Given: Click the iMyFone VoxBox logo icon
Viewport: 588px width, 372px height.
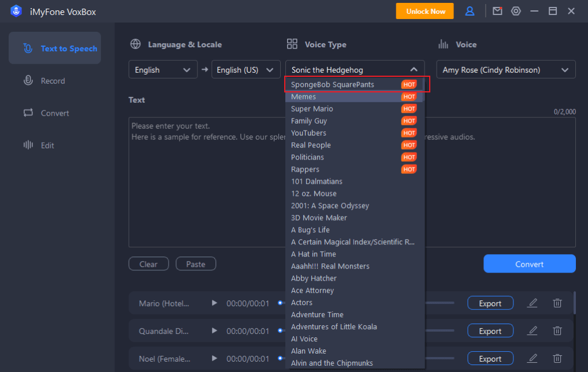Looking at the screenshot, I should pos(16,11).
